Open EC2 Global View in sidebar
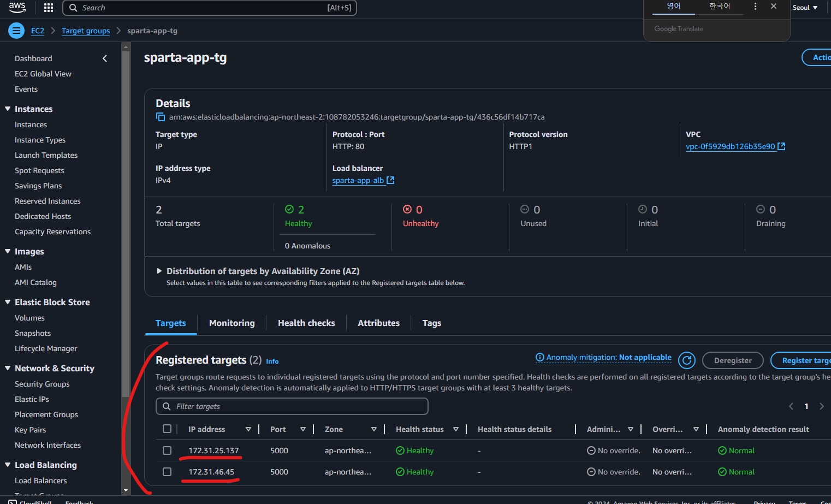This screenshot has width=831, height=504. [43, 74]
